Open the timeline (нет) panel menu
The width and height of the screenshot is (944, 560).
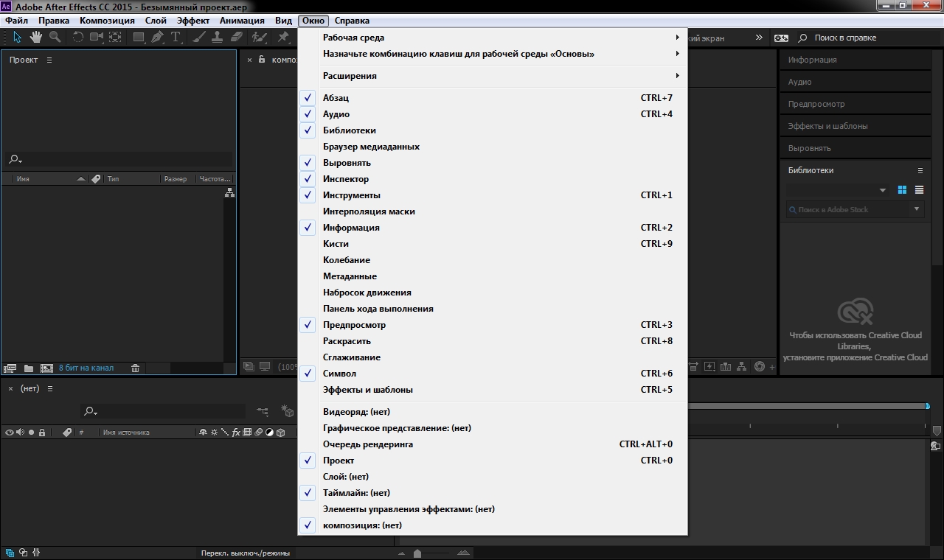[x=49, y=388]
